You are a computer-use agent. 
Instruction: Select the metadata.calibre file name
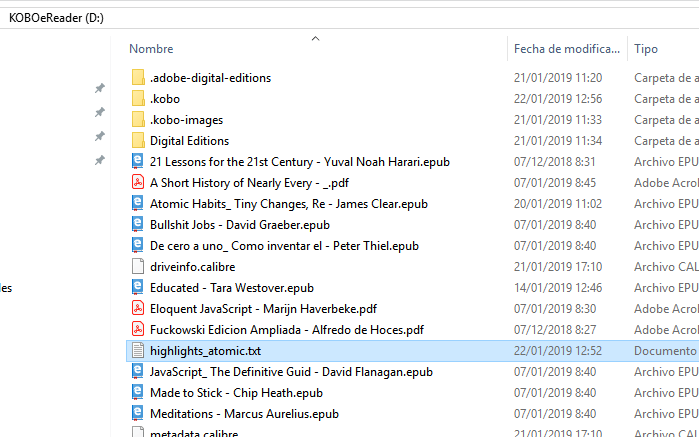(x=194, y=433)
